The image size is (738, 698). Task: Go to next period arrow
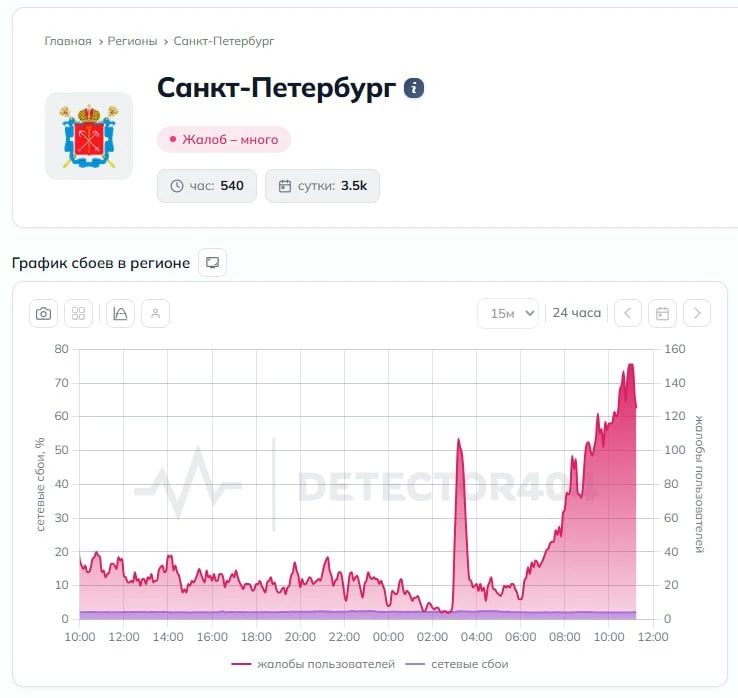click(x=697, y=313)
